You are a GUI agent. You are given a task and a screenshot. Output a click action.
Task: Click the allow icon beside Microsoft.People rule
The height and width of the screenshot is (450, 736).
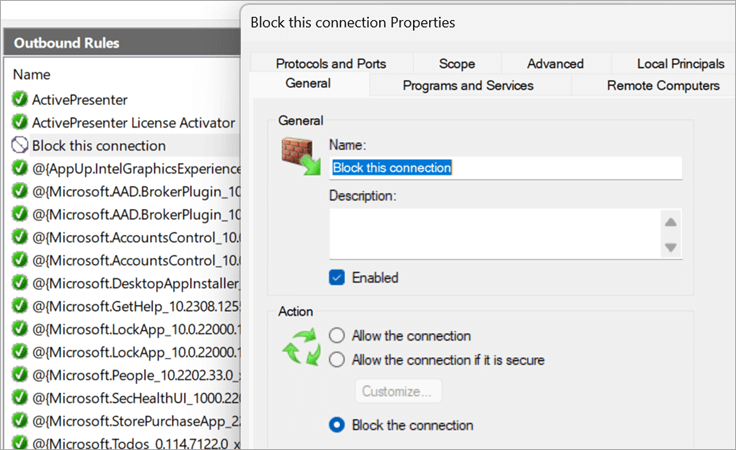click(19, 373)
